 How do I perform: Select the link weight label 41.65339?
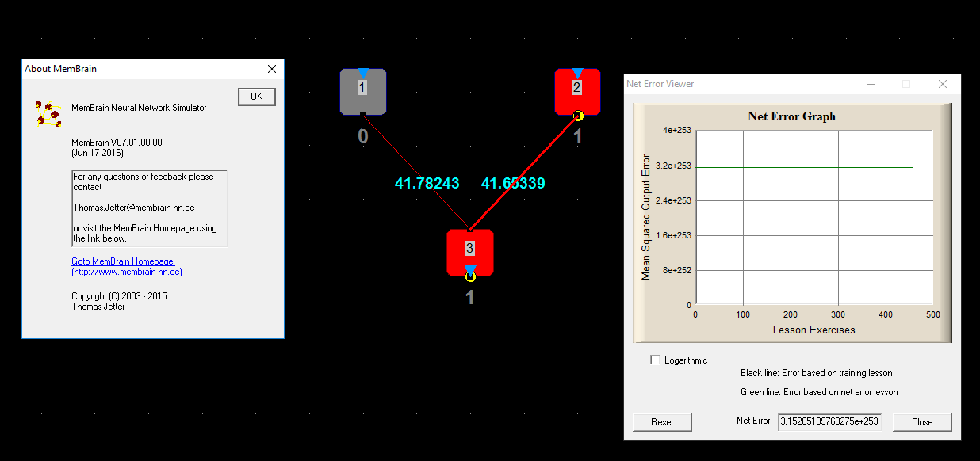point(513,183)
